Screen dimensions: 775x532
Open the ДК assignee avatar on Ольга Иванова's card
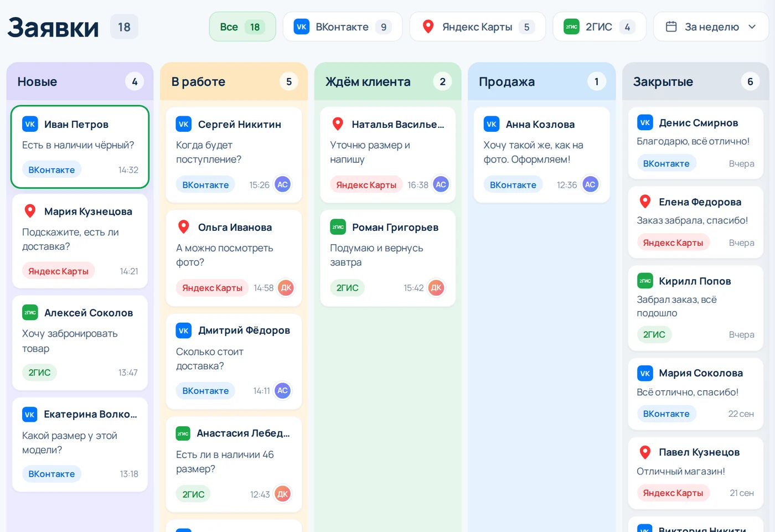click(x=286, y=287)
